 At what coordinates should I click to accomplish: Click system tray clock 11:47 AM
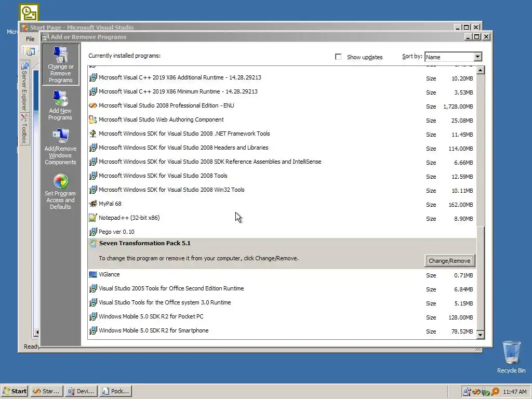coord(514,392)
